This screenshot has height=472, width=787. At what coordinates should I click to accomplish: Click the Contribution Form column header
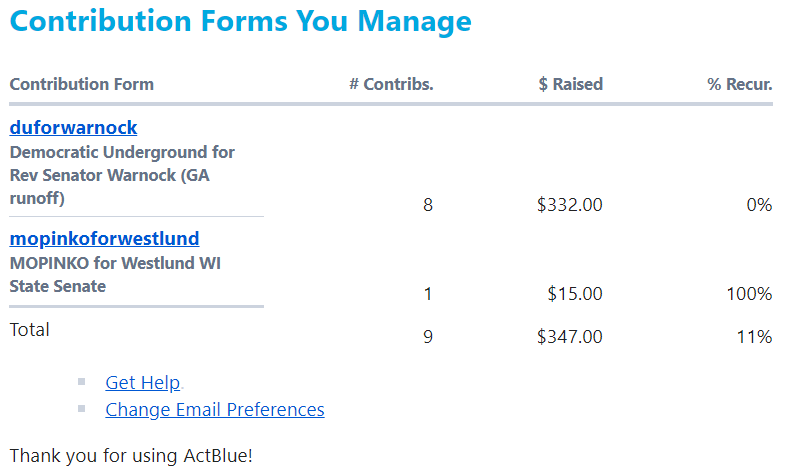pyautogui.click(x=82, y=84)
